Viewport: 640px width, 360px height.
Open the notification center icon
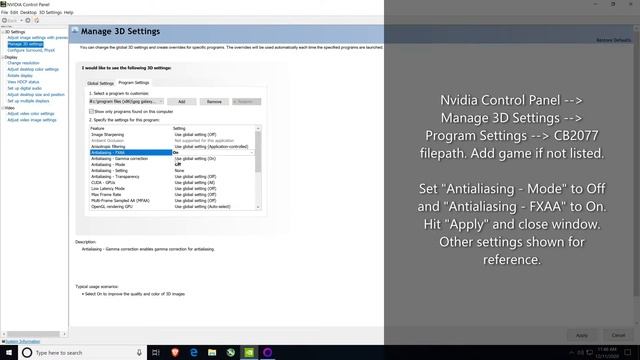tap(628, 352)
